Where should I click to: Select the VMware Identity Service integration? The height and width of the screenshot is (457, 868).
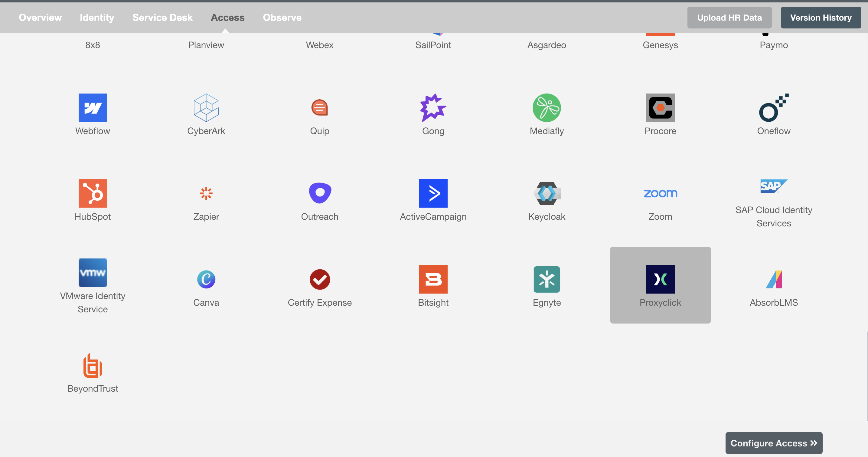click(x=93, y=285)
